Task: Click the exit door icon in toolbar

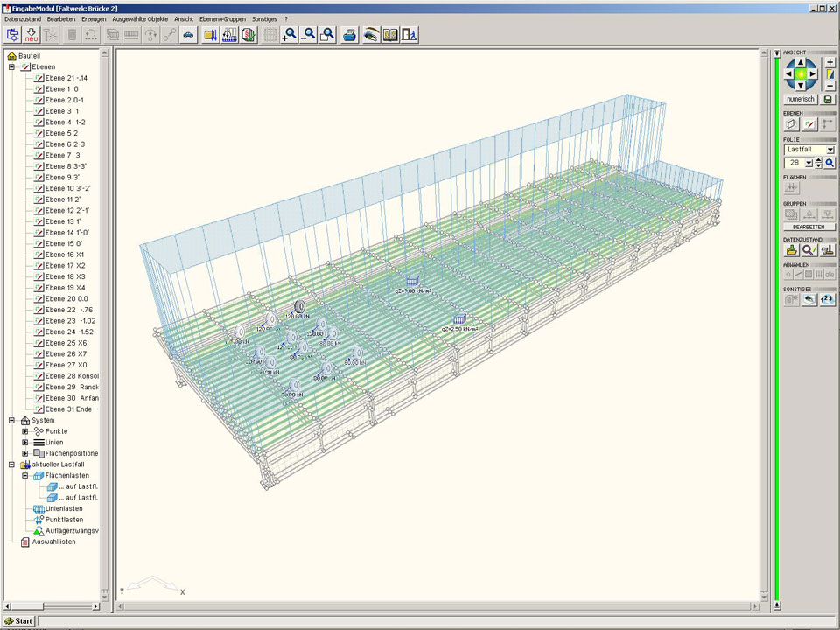Action: 409,35
